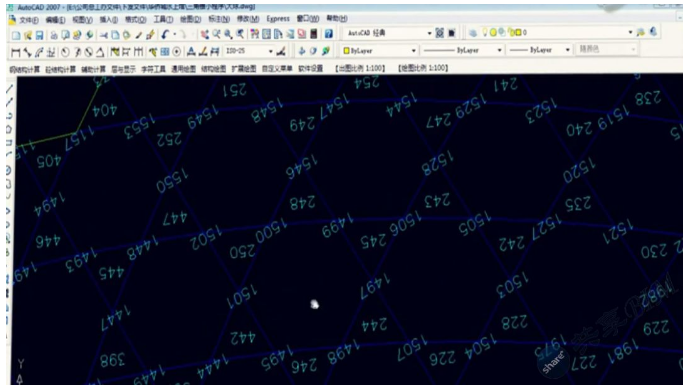This screenshot has width=690, height=391.
Task: Open the 层与显示 menu
Action: 123,69
